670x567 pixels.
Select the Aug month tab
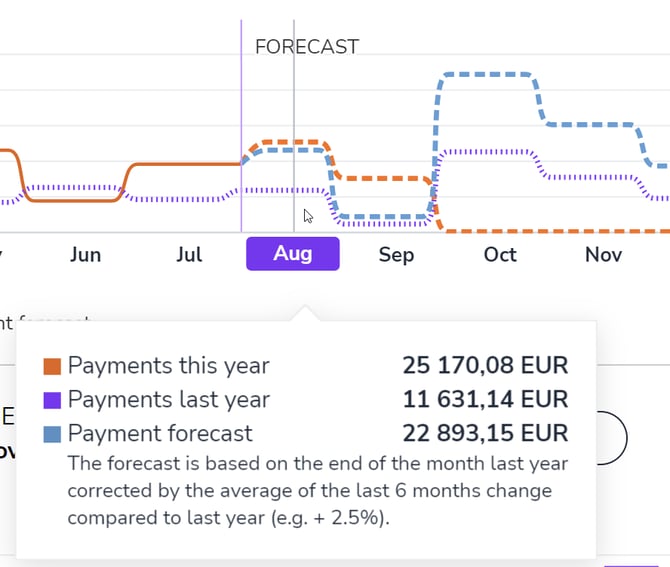tap(293, 254)
